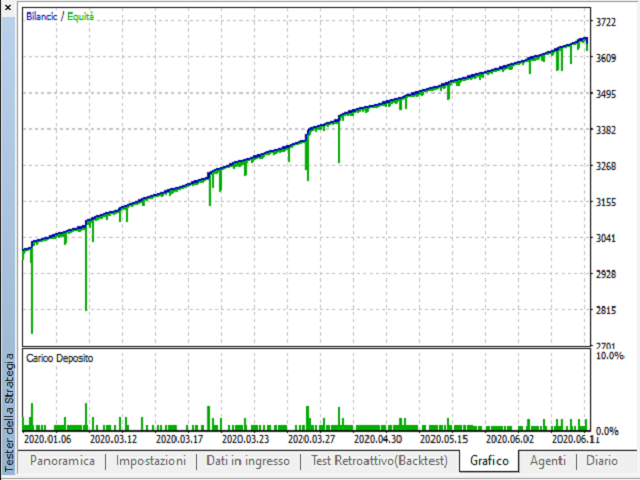Click the 2020.03.12 date label
The height and width of the screenshot is (480, 640).
tap(113, 440)
